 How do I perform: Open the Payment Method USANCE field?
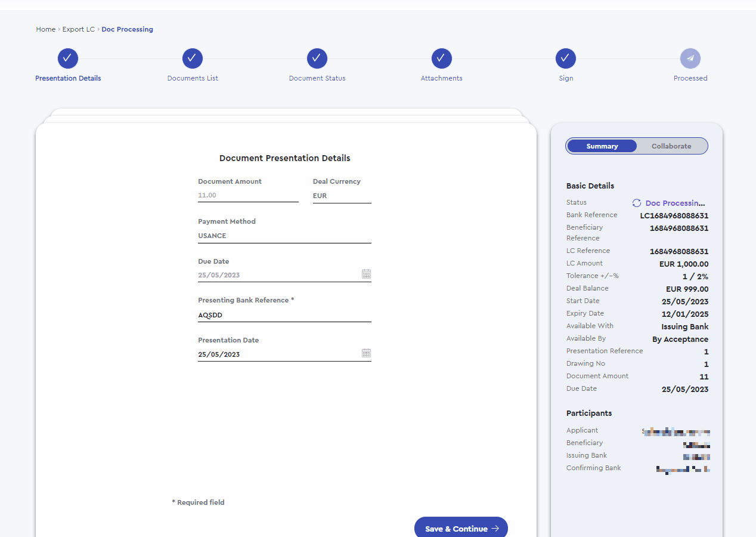(x=284, y=236)
